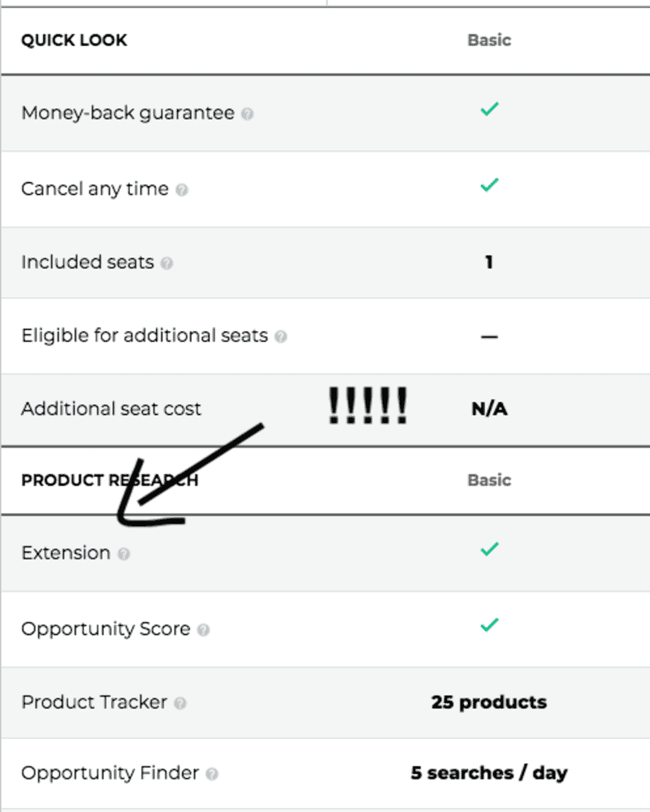Click the Money-back guarantee green checkmark
The height and width of the screenshot is (812, 650).
coord(488,109)
